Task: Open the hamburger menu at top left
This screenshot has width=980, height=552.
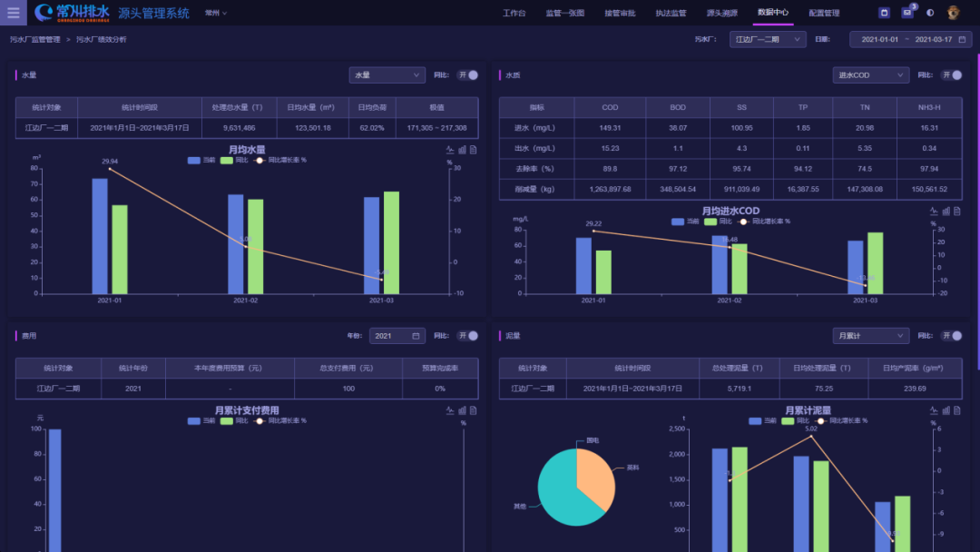Action: point(13,13)
